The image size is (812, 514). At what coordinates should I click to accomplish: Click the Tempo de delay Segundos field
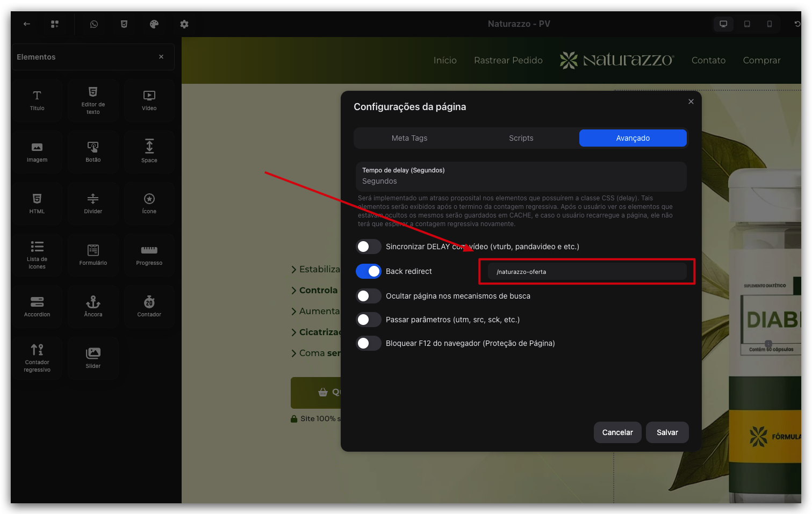pos(521,177)
